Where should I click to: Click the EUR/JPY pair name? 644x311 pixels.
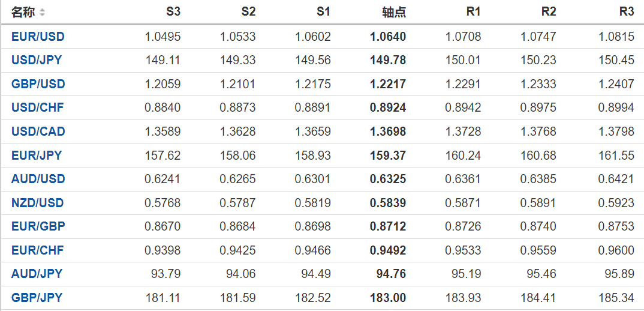coord(37,155)
